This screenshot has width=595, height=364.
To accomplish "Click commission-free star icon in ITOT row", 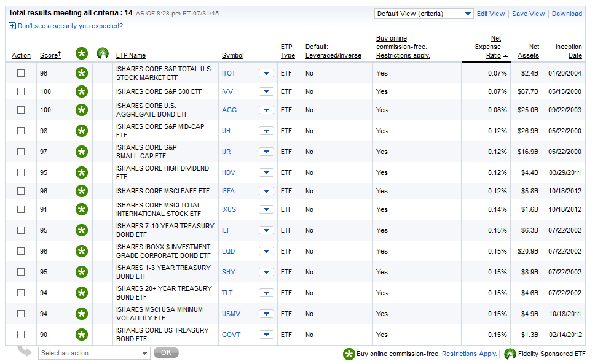I will tap(82, 73).
